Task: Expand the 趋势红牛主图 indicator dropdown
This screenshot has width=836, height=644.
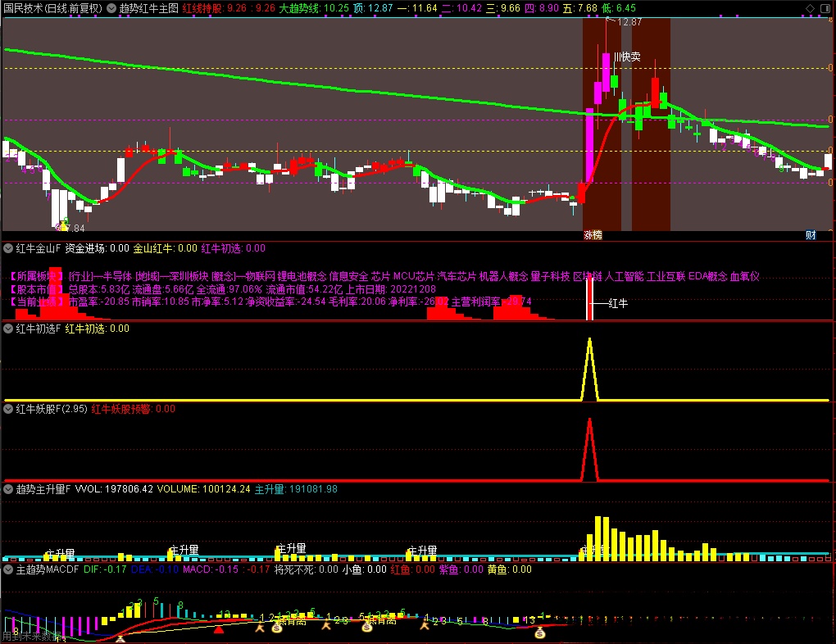Action: 112,7
